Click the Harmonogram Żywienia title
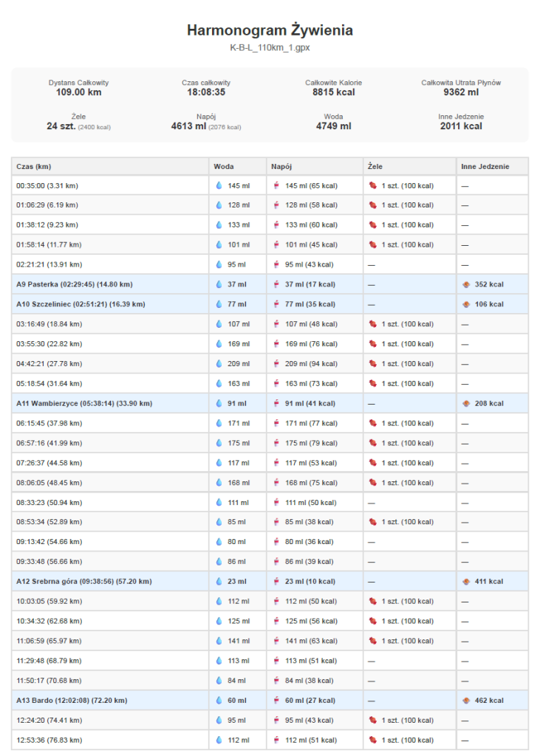The height and width of the screenshot is (756, 540). [x=270, y=30]
